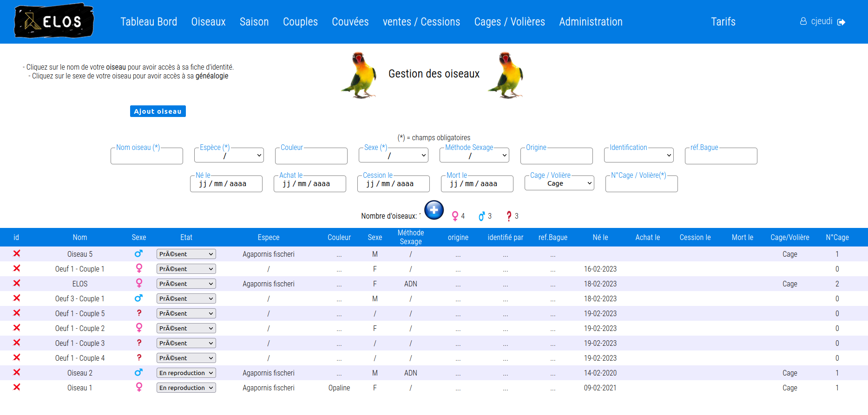Click the red X for Oeuf 1 - Couple 3
The image size is (868, 415).
tap(17, 343)
